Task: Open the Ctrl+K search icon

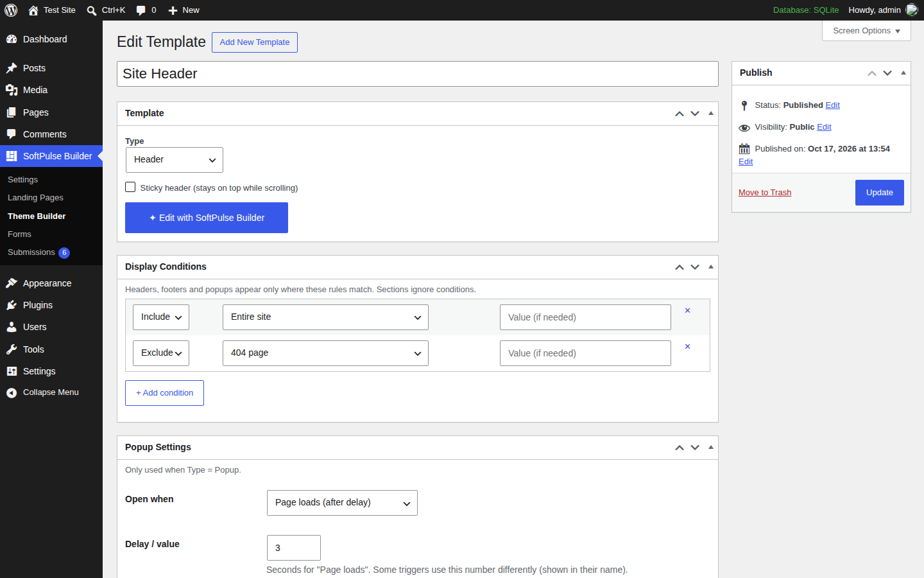Action: pos(92,10)
